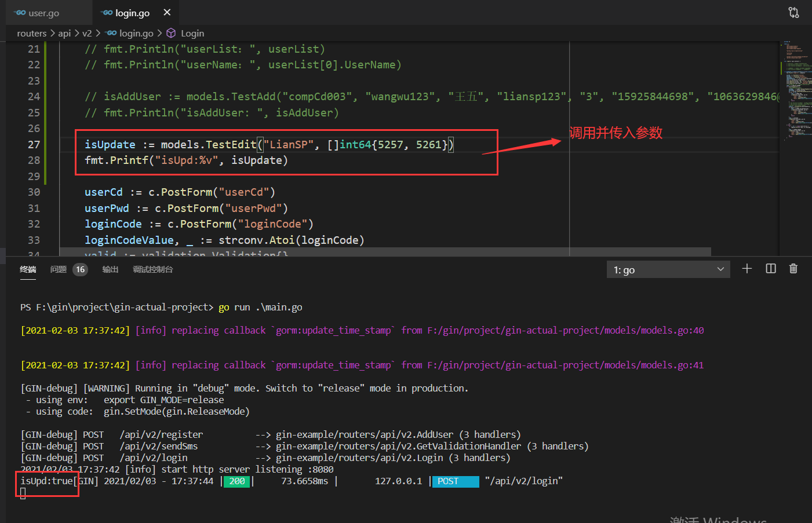Expand the 'routers' breadcrumb entry
This screenshot has width=812, height=523.
(x=32, y=33)
